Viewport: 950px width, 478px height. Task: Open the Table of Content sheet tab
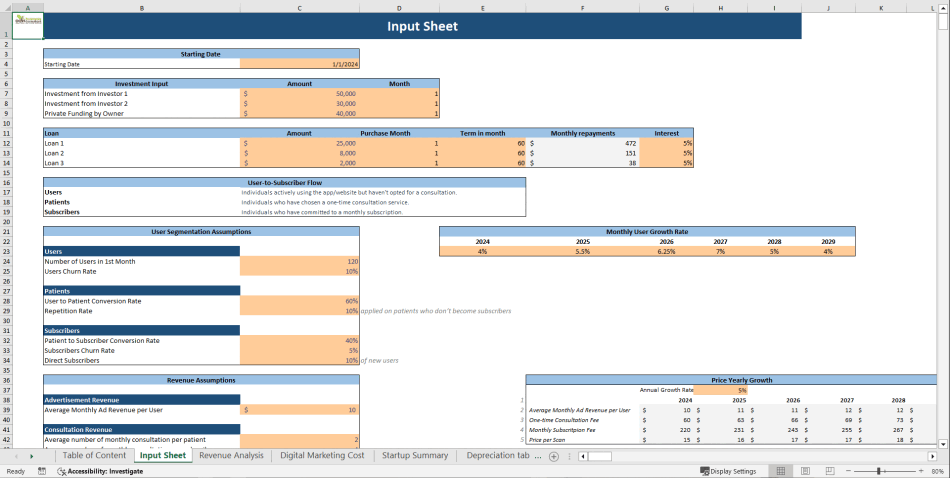coord(94,456)
